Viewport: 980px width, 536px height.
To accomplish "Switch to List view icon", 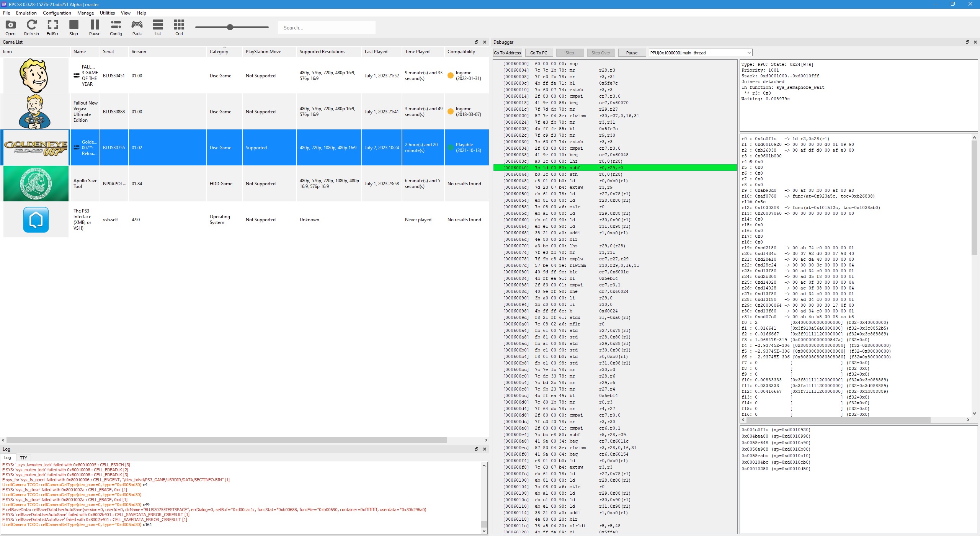I will point(158,27).
